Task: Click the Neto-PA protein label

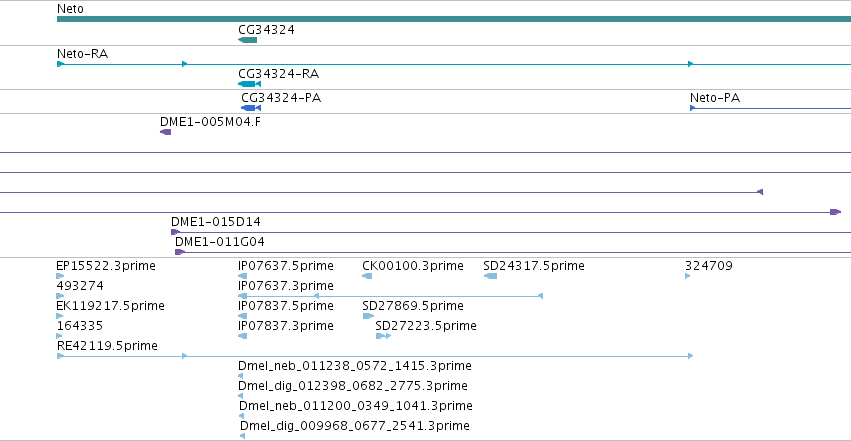Action: click(715, 98)
